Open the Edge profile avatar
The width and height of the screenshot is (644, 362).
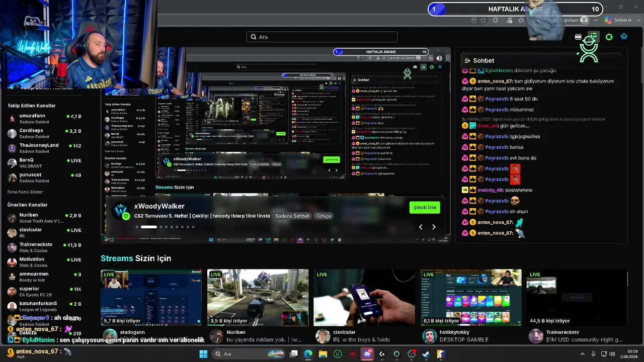tap(584, 20)
